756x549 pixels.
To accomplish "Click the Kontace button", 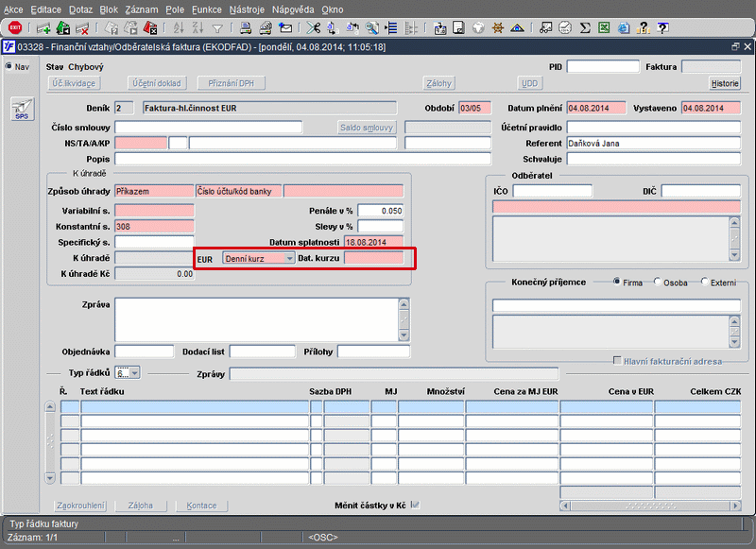I will pos(201,506).
